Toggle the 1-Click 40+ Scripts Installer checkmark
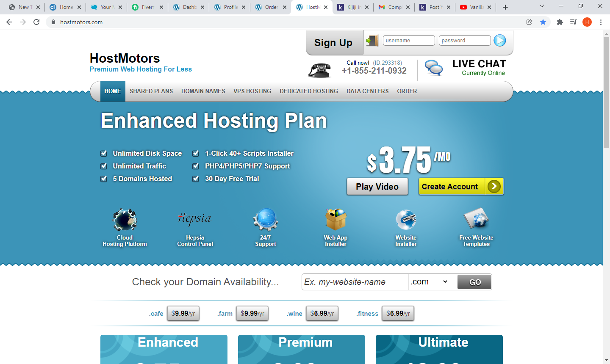610x364 pixels. [x=196, y=153]
